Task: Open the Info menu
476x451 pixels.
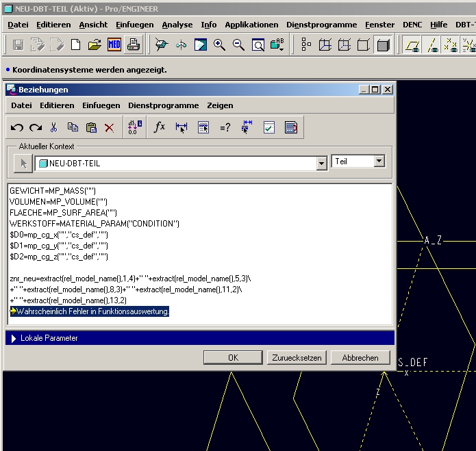Action: (x=209, y=25)
